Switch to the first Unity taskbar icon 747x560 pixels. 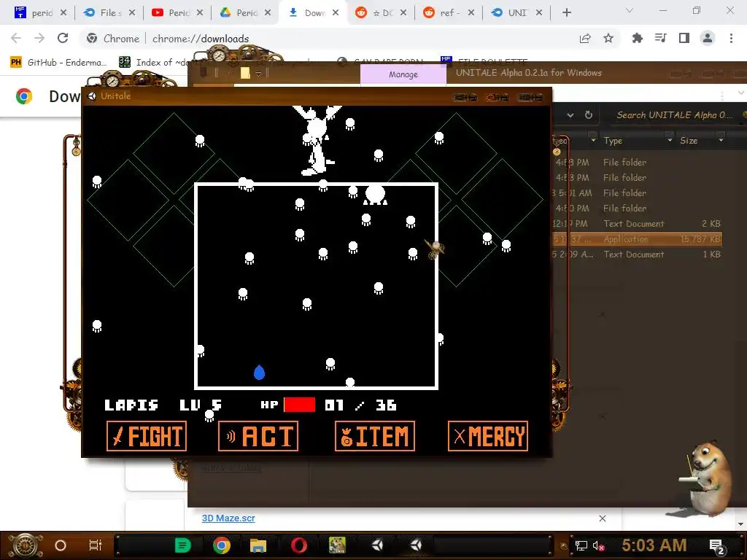(x=377, y=545)
